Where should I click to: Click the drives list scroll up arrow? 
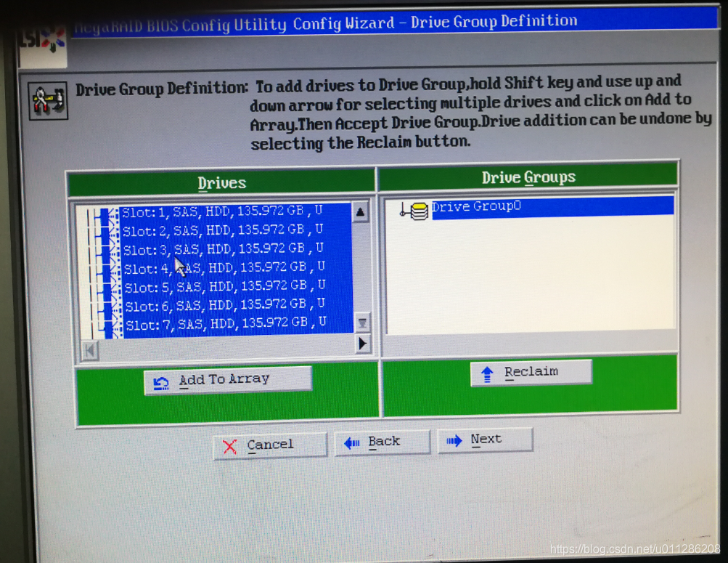pyautogui.click(x=360, y=212)
